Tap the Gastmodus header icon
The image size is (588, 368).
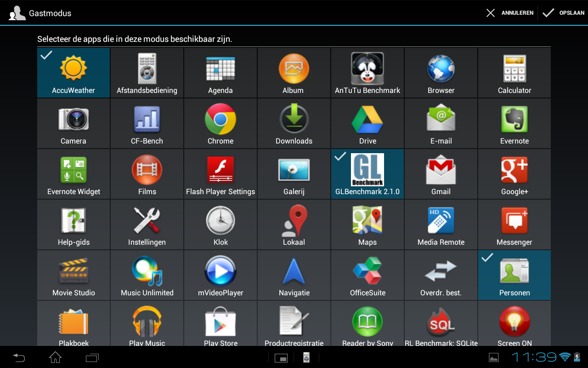point(17,13)
